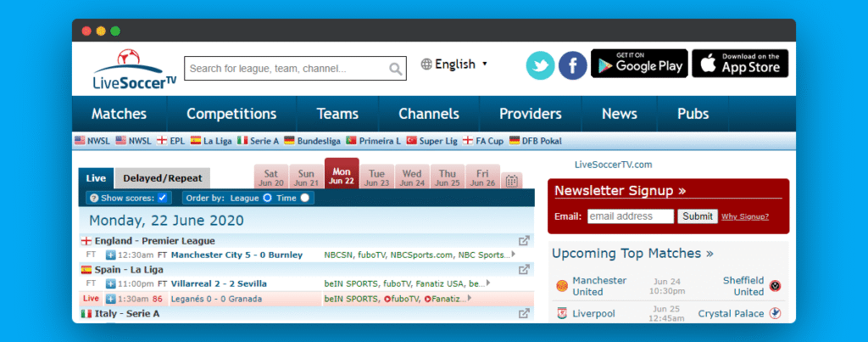Click the Italy flag beside Serie A heading

(86, 314)
